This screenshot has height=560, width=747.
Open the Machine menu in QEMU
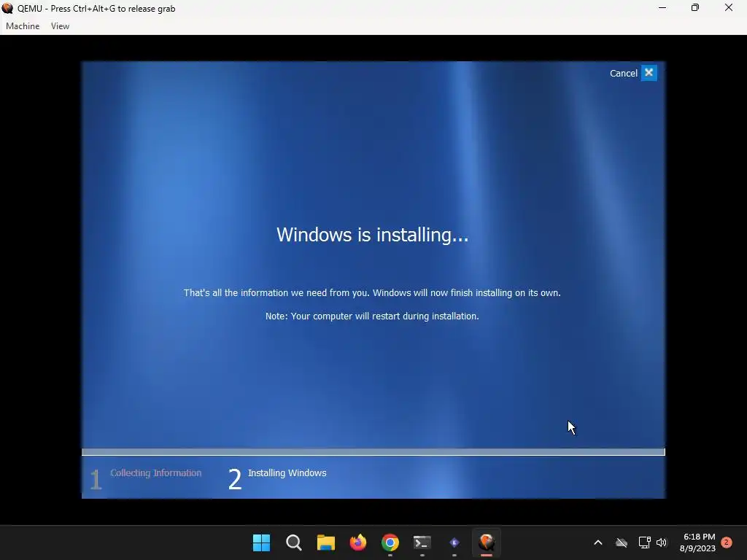23,26
